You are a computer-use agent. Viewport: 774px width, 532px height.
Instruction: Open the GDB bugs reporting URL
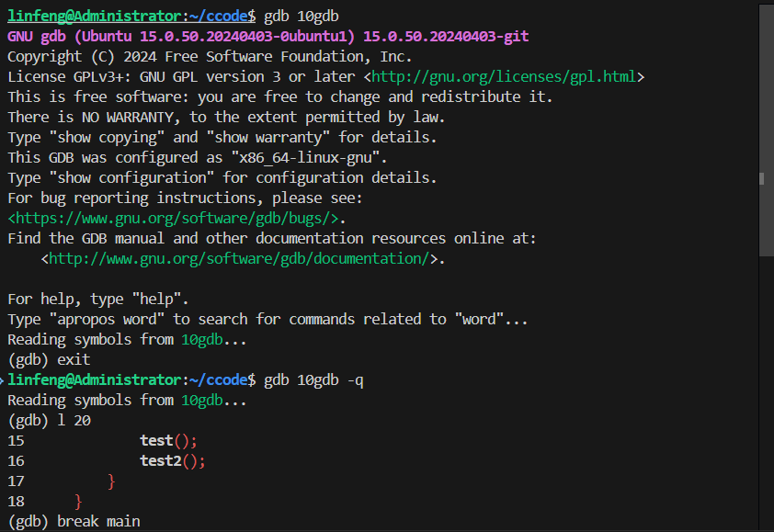tap(173, 218)
